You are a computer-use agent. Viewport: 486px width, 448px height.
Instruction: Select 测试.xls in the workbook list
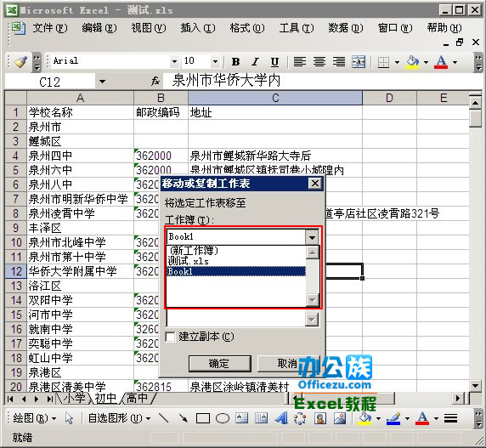tap(188, 261)
